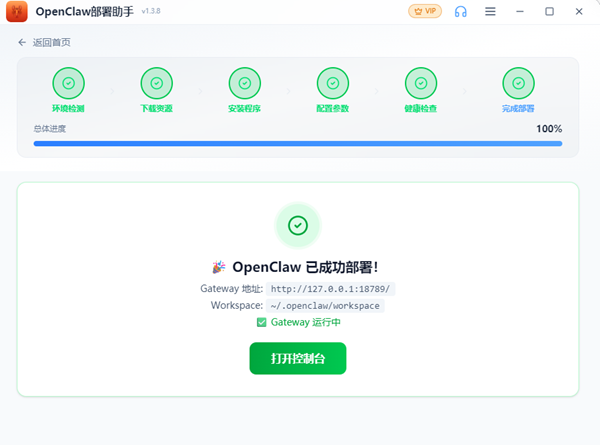The image size is (600, 445).
Task: Open the console via 打开控制台 button
Action: pos(298,358)
